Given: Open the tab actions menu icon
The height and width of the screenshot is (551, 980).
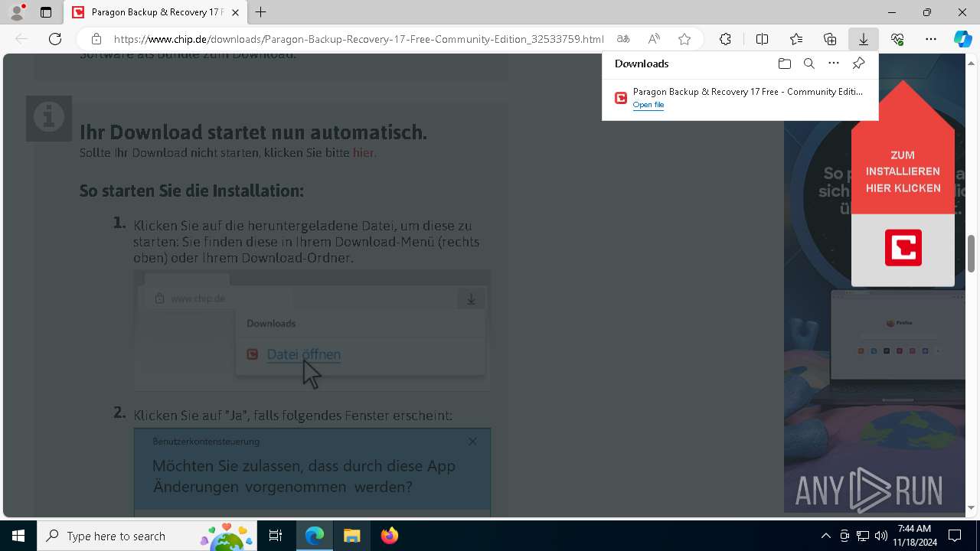Looking at the screenshot, I should 46,12.
